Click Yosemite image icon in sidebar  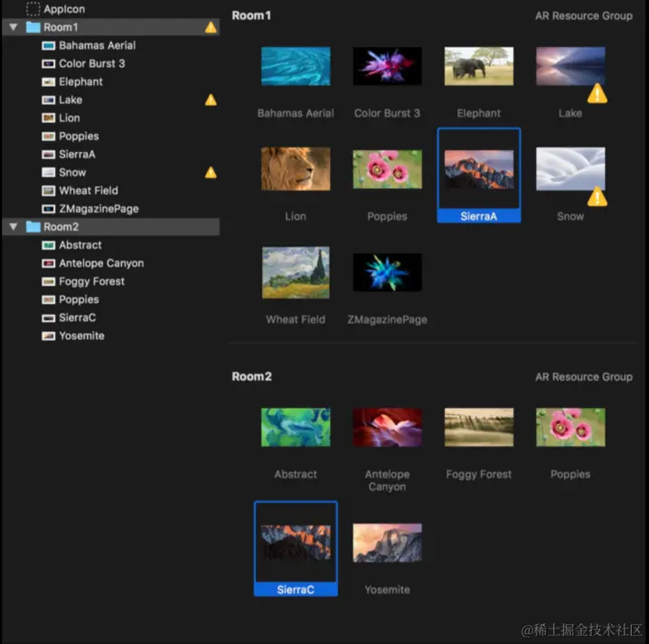(49, 336)
